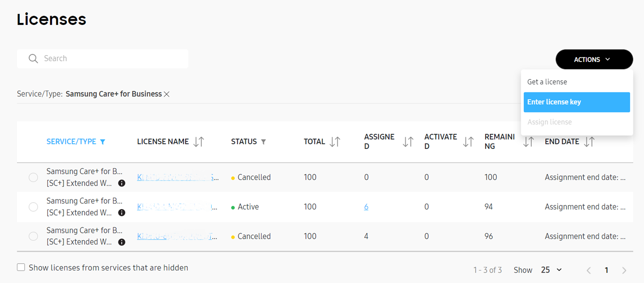This screenshot has height=283, width=644.
Task: Open the Actions dropdown chevron
Action: tap(608, 59)
